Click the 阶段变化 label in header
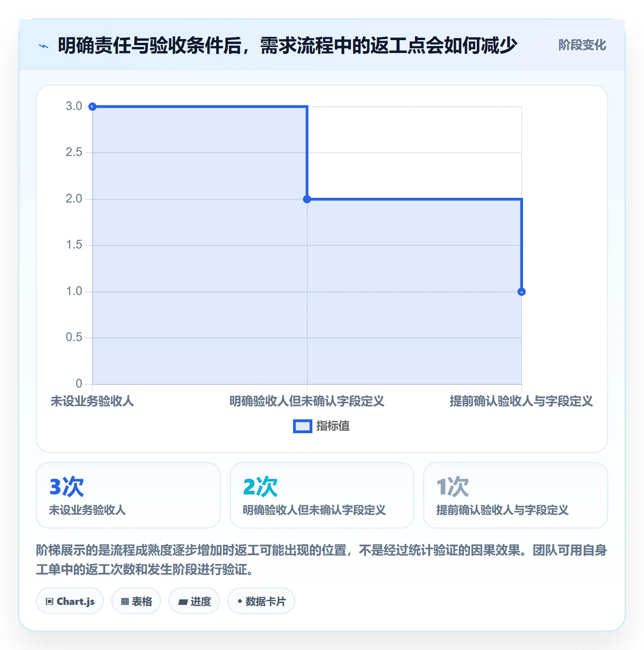The height and width of the screenshot is (650, 644). 582,45
